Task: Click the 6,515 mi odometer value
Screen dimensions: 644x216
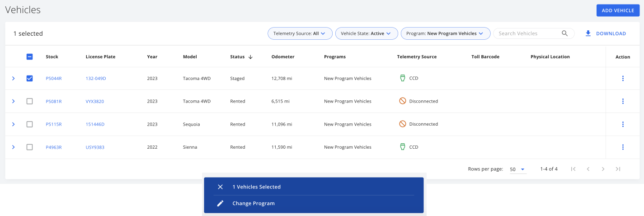Action: tap(281, 102)
